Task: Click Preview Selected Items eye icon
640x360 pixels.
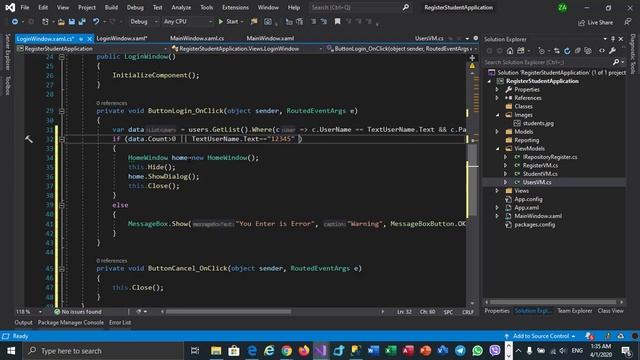Action: point(602,51)
